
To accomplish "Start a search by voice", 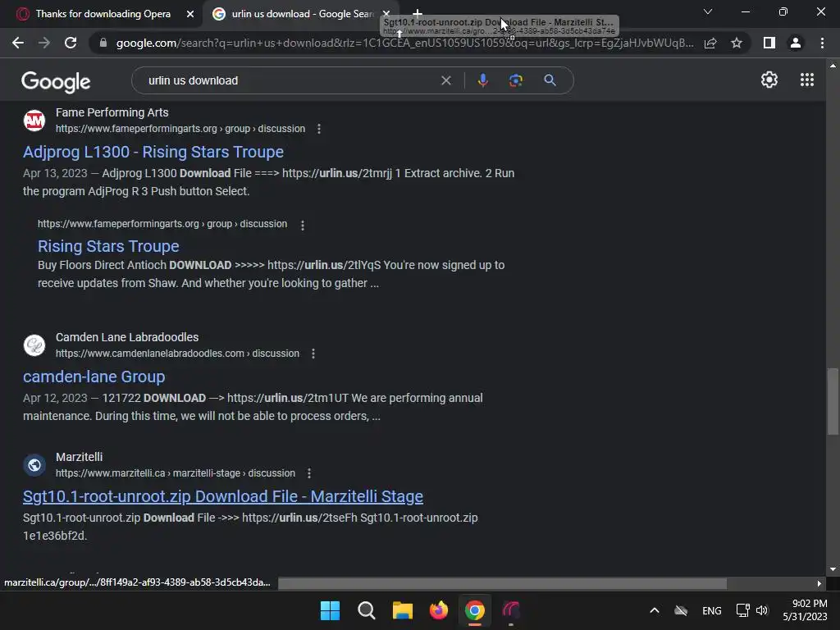I will click(482, 80).
